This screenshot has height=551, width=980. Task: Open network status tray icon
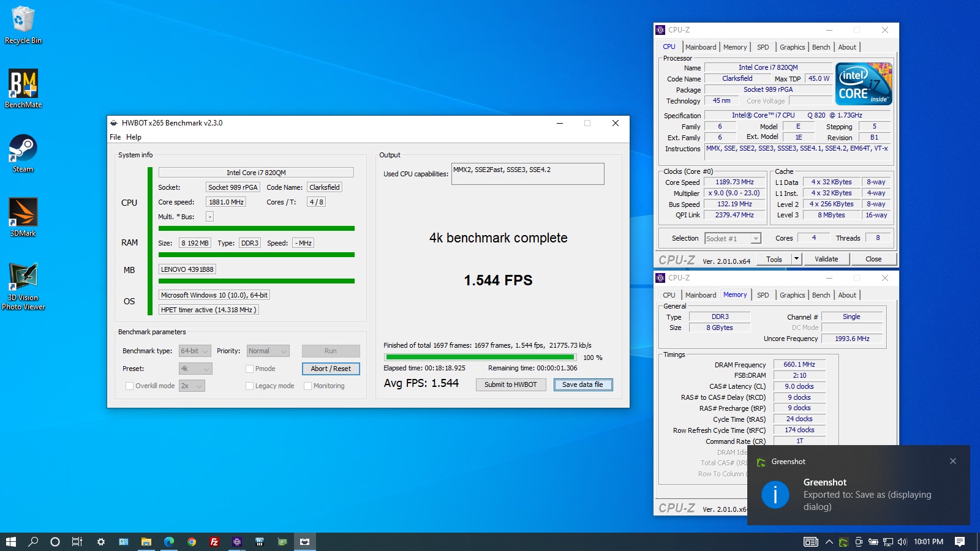(x=888, y=542)
